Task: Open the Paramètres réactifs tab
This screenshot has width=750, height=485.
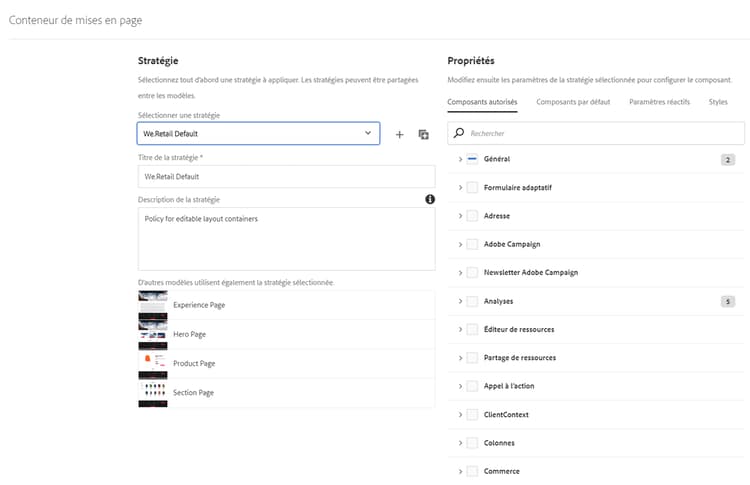Action: [660, 102]
